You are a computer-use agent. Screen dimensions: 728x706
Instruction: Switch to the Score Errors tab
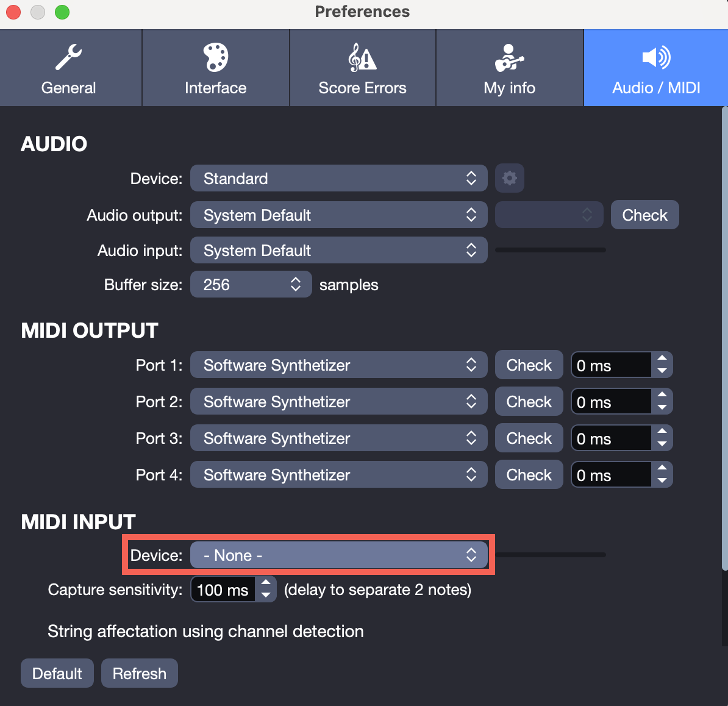point(362,87)
